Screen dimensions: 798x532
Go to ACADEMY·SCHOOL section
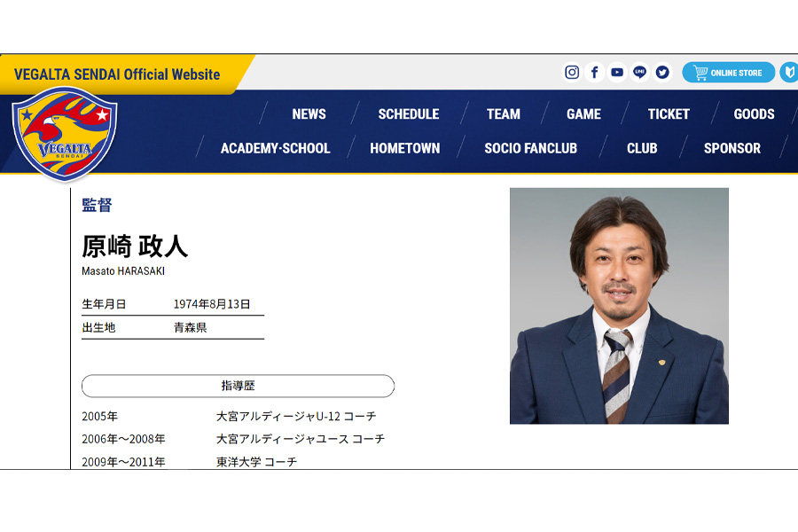tap(275, 149)
